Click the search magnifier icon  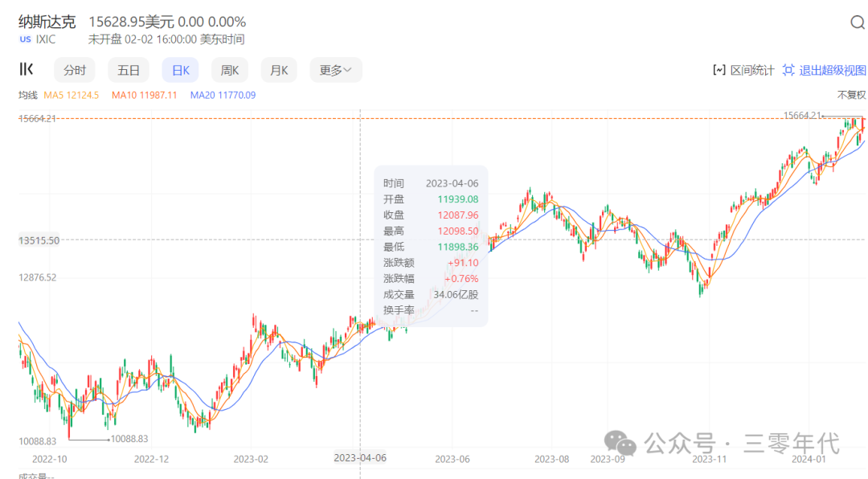click(x=858, y=23)
